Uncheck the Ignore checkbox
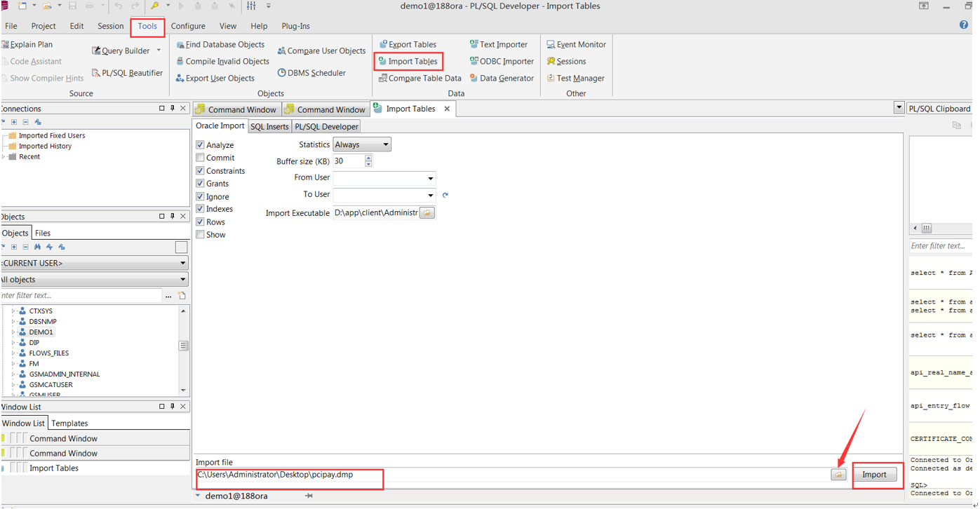 (x=200, y=196)
